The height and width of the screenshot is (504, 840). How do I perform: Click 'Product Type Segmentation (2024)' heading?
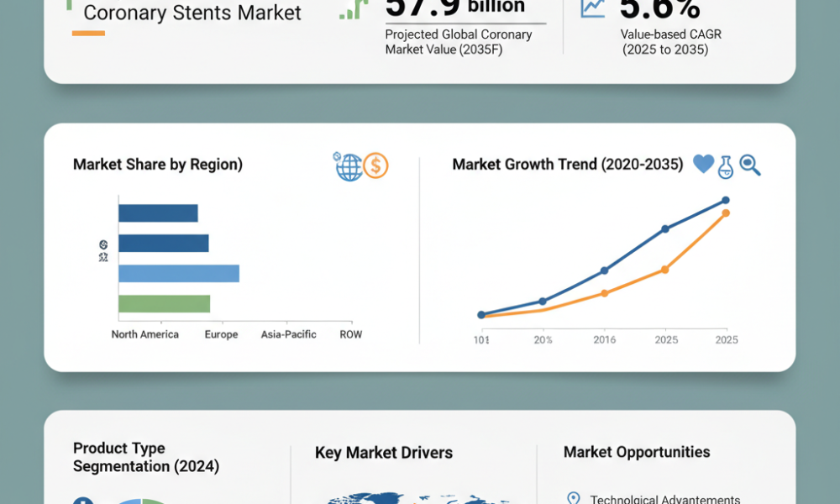pos(145,457)
